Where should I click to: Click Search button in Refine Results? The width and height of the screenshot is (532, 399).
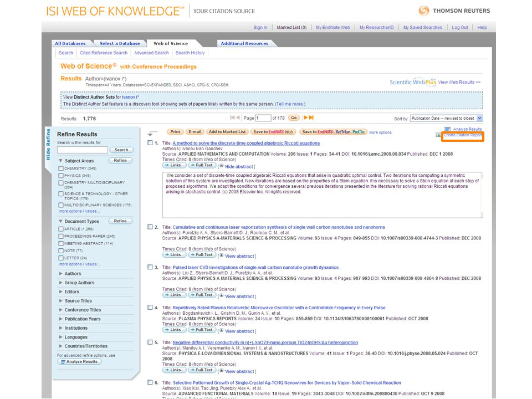[x=121, y=150]
